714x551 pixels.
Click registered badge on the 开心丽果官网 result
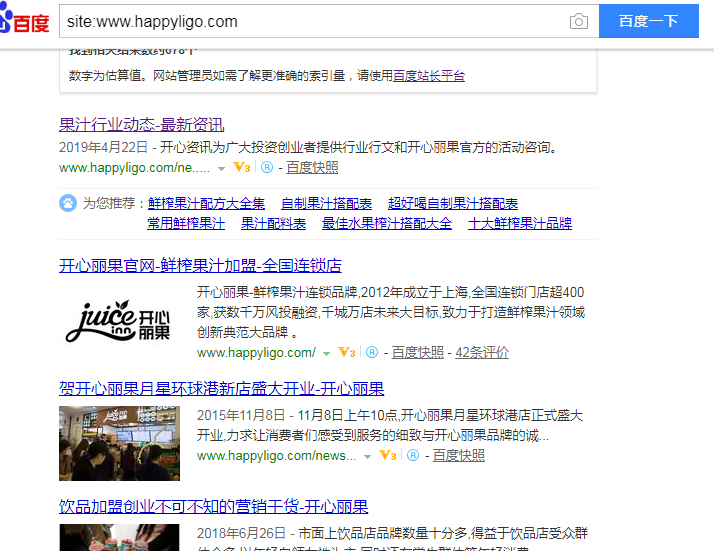372,352
